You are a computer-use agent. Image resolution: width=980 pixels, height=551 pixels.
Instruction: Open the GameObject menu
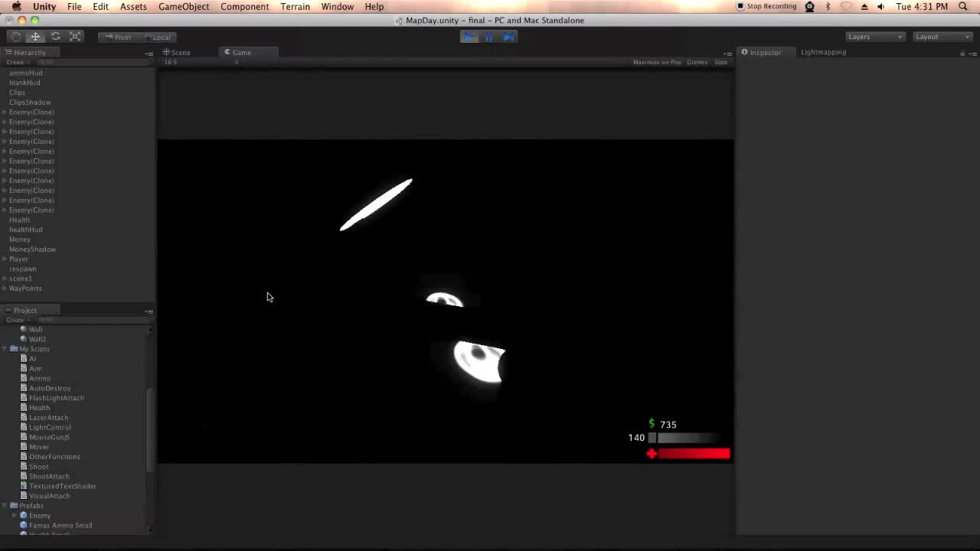pyautogui.click(x=184, y=6)
